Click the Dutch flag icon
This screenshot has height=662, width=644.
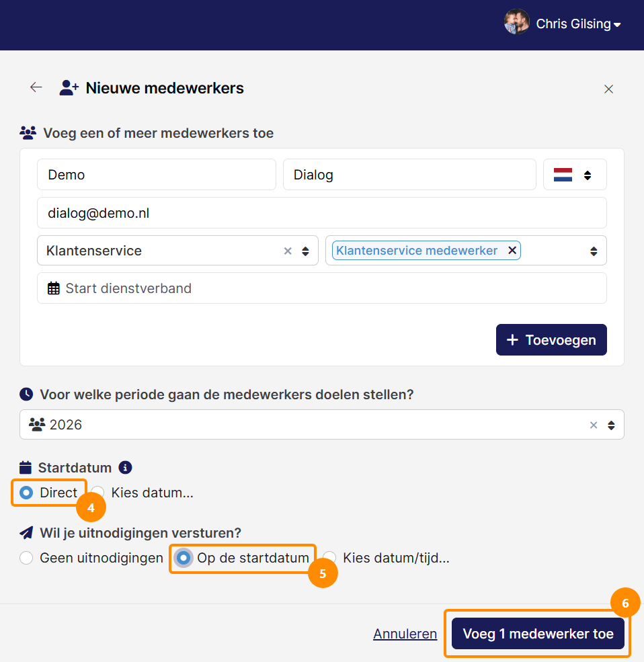563,175
